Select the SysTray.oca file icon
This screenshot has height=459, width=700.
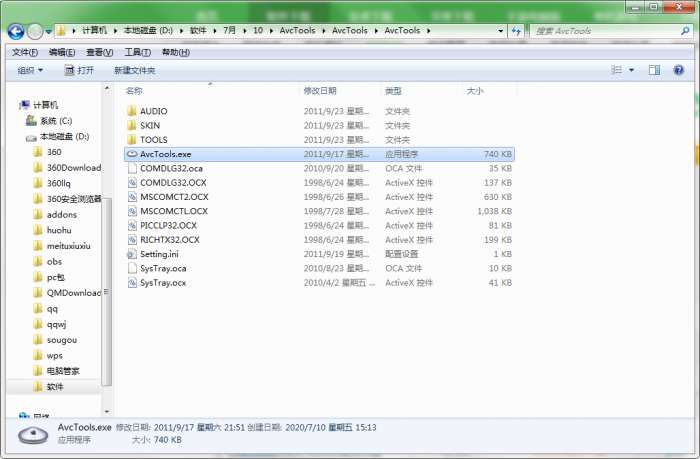point(132,268)
